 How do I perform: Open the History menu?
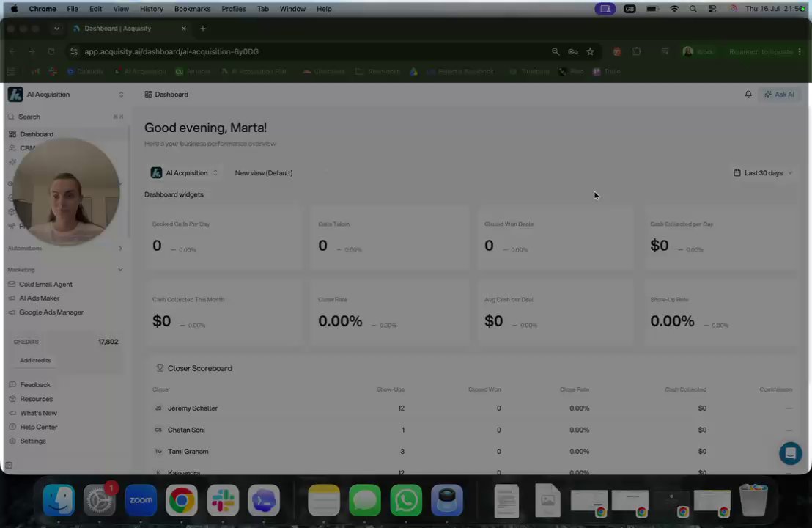tap(151, 9)
